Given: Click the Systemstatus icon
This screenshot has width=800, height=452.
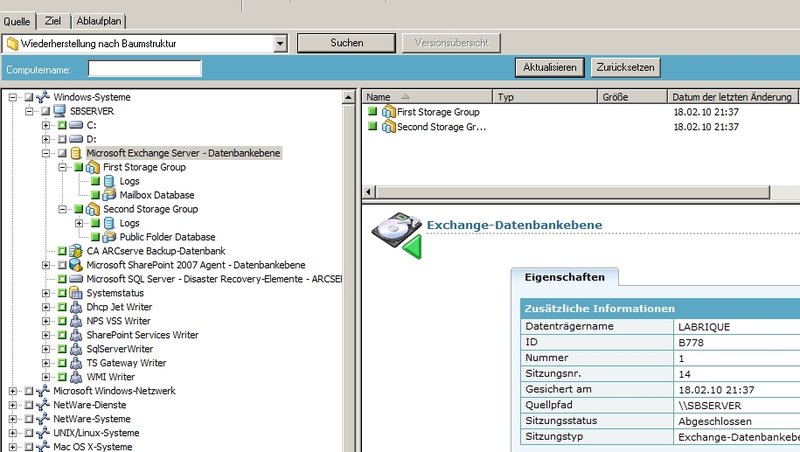Looking at the screenshot, I should [x=76, y=293].
